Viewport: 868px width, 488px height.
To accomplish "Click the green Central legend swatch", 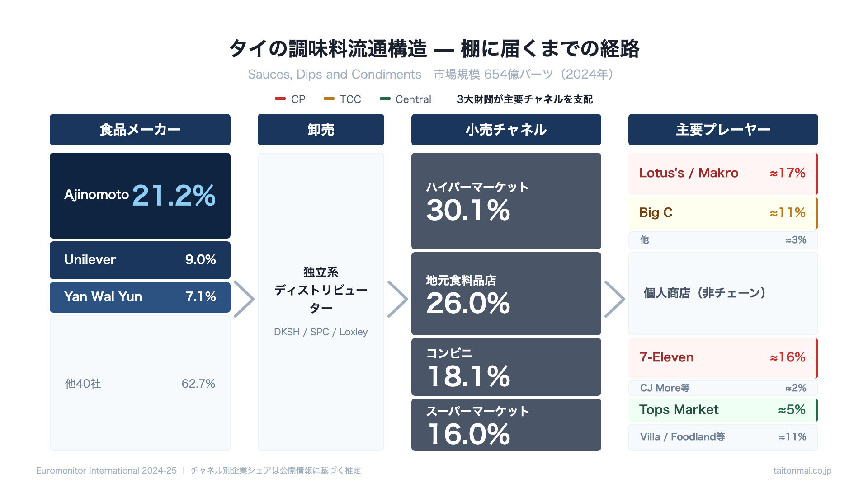I will (x=385, y=99).
